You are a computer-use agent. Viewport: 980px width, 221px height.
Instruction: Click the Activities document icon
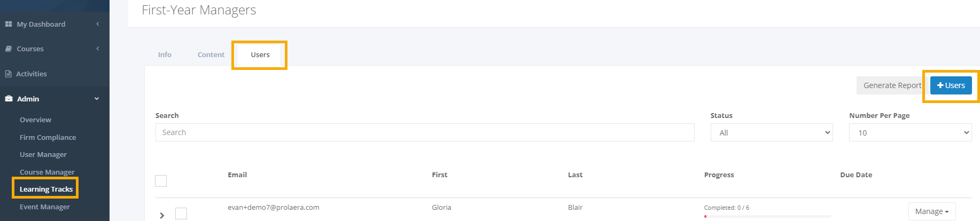(x=9, y=74)
